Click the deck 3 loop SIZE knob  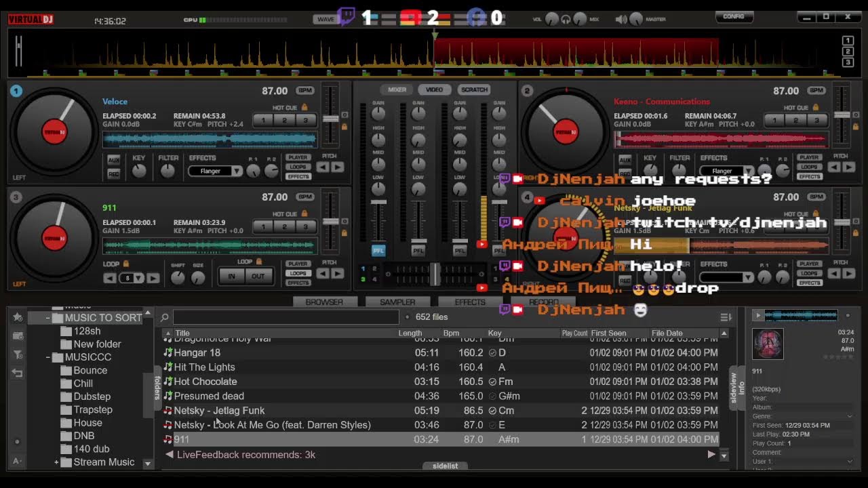pos(198,277)
